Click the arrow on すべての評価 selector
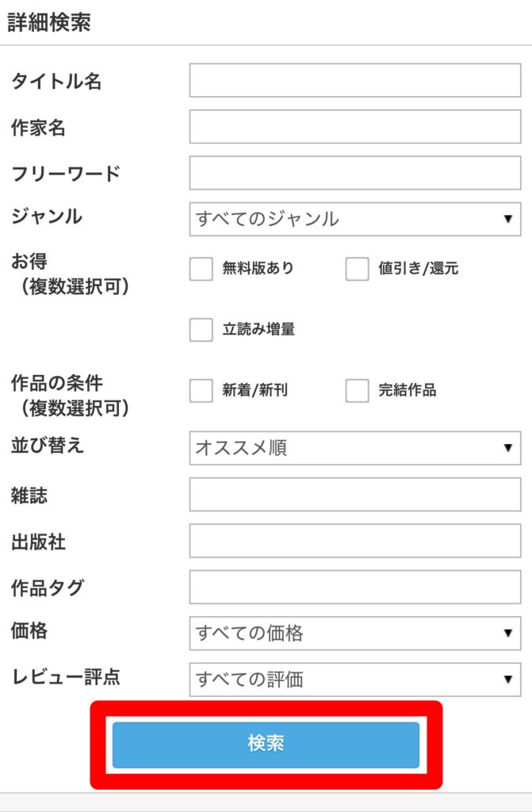 tap(507, 679)
